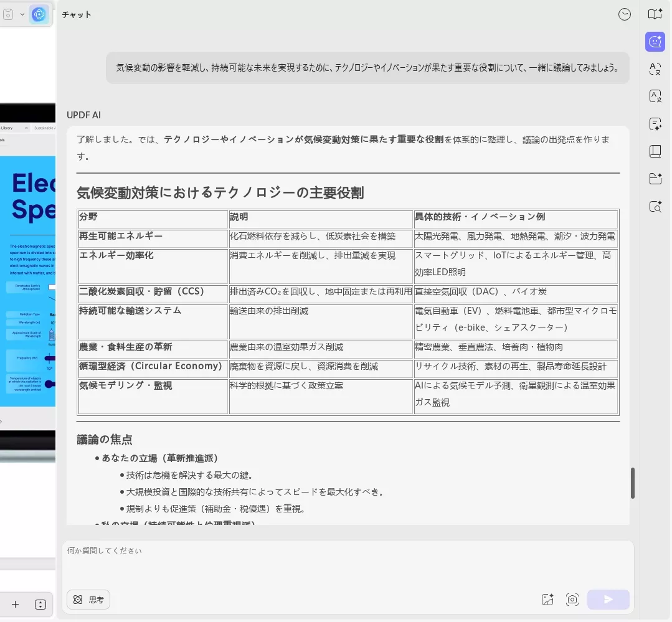Click the save icon in the top-left toolbar
The image size is (672, 622).
point(8,14)
